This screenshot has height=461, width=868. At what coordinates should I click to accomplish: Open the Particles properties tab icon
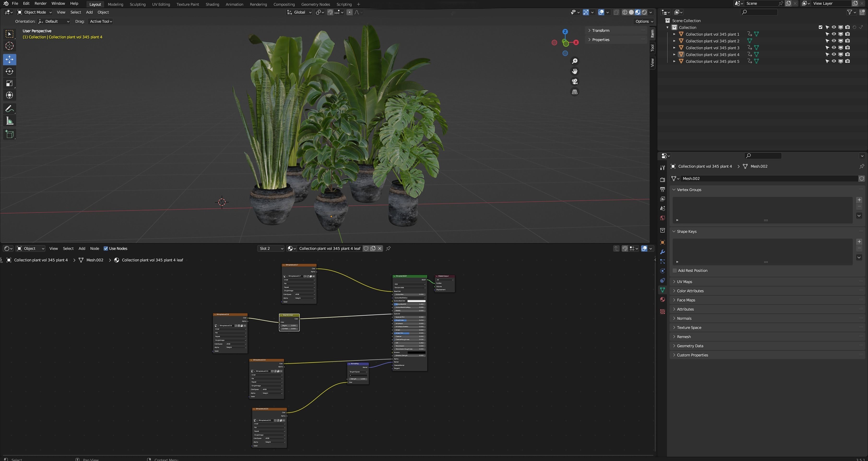662,261
